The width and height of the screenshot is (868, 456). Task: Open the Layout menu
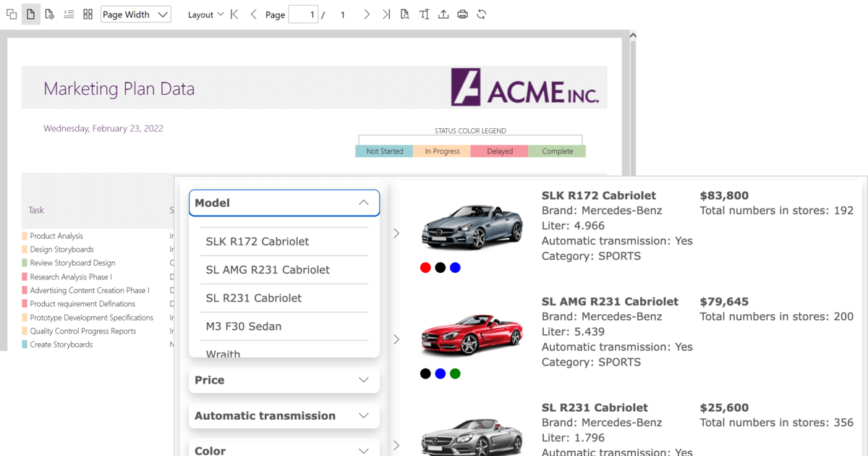click(205, 14)
